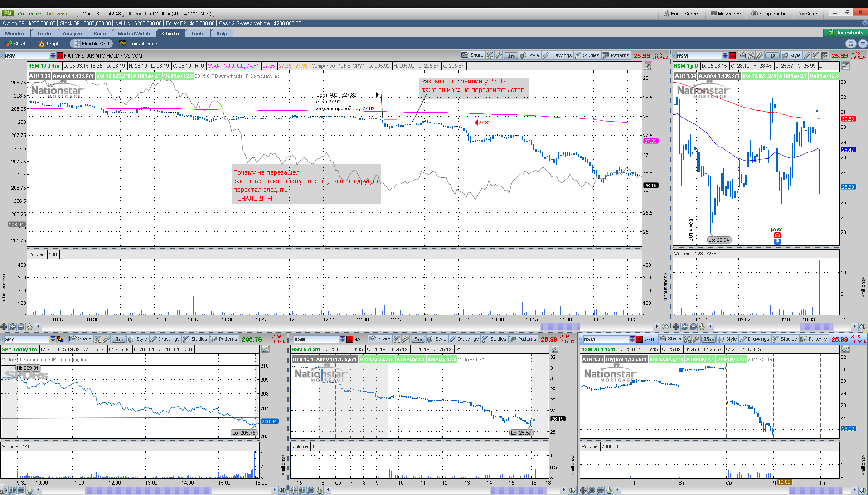This screenshot has width=868, height=495.
Task: Click the red link-color box on daily NSM chart
Action: click(732, 55)
